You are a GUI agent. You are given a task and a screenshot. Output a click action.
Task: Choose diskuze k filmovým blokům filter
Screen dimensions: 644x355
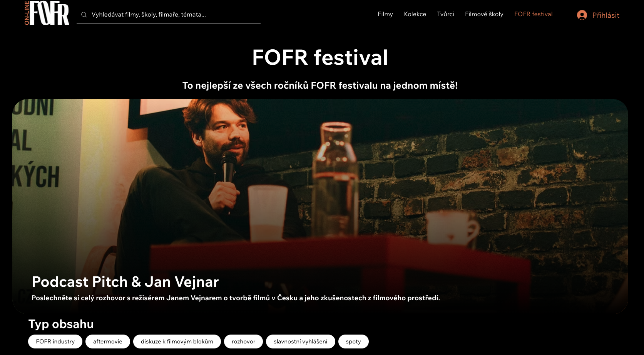[177, 342]
